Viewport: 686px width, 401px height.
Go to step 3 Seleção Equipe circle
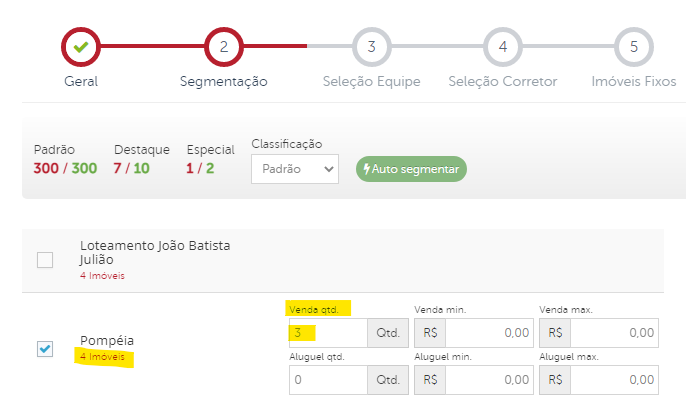(371, 46)
